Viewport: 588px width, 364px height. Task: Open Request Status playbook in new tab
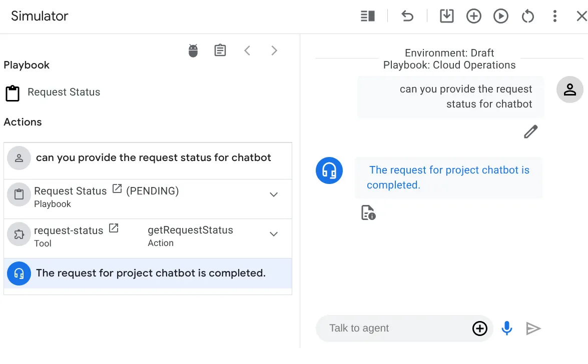[x=116, y=188]
